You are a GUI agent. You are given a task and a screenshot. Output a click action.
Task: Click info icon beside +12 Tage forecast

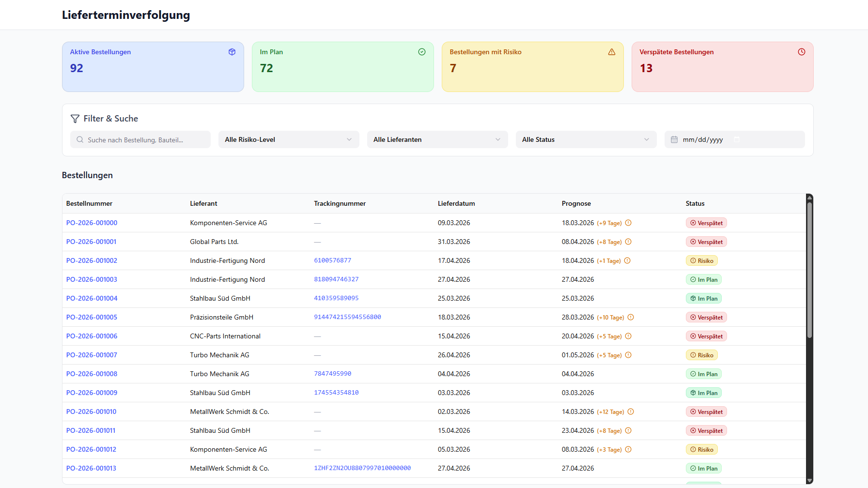click(x=631, y=412)
